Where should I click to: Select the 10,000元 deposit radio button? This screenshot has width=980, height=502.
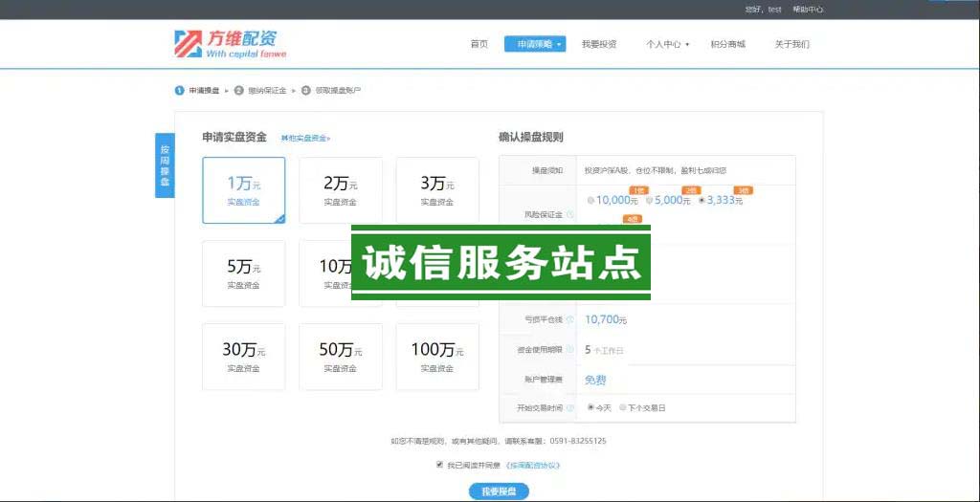pyautogui.click(x=590, y=201)
